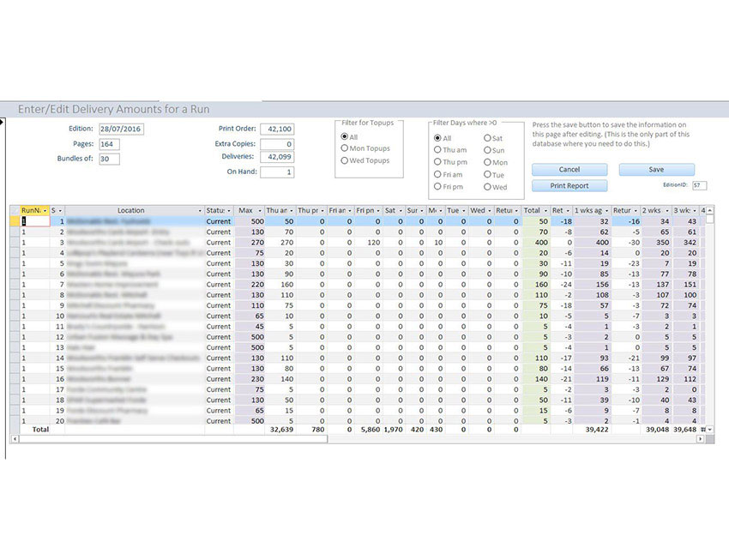This screenshot has width=729, height=560.
Task: Click the vertical scrollbar down arrow
Action: (x=709, y=430)
